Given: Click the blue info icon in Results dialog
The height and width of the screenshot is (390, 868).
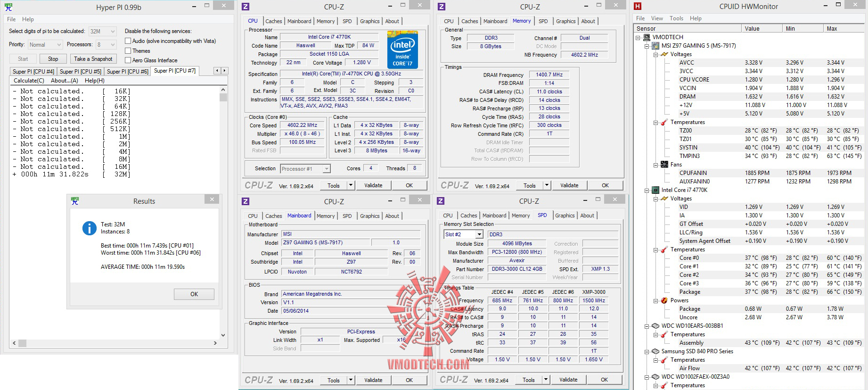Looking at the screenshot, I should click(90, 228).
